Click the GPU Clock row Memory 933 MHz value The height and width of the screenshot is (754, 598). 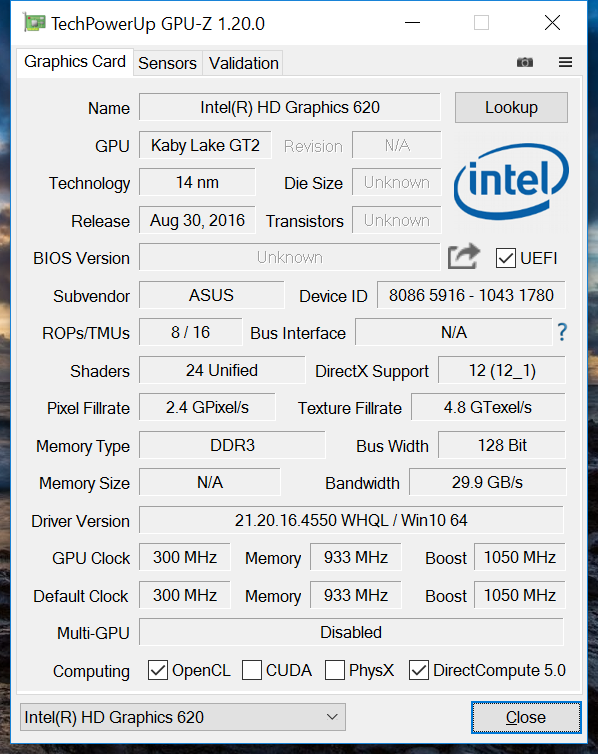(356, 557)
